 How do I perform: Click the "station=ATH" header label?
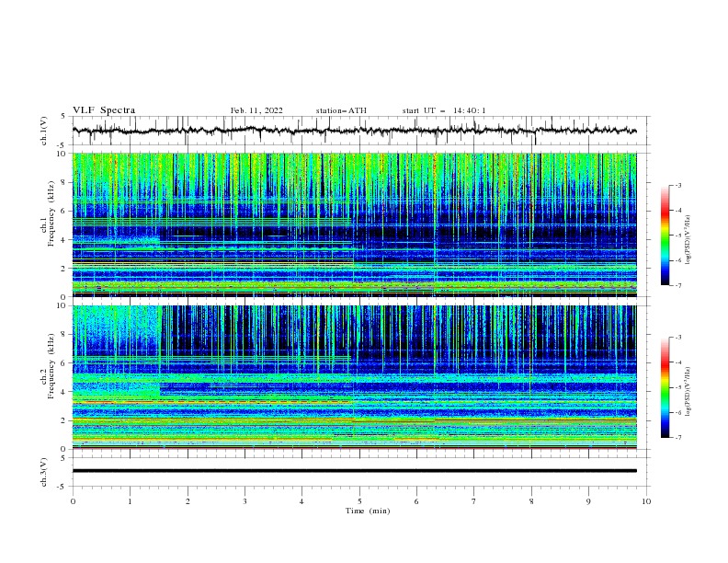click(x=341, y=110)
